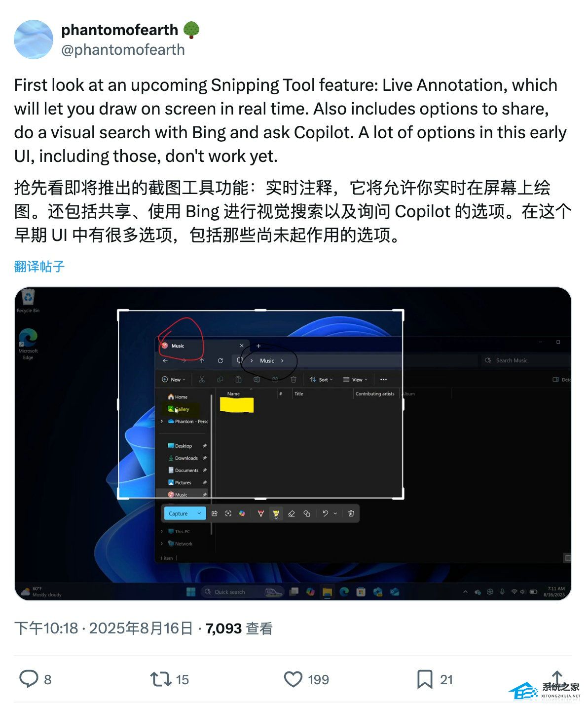Screen dimensions: 588x705
Task: Open Bing visual search icon
Action: click(228, 513)
